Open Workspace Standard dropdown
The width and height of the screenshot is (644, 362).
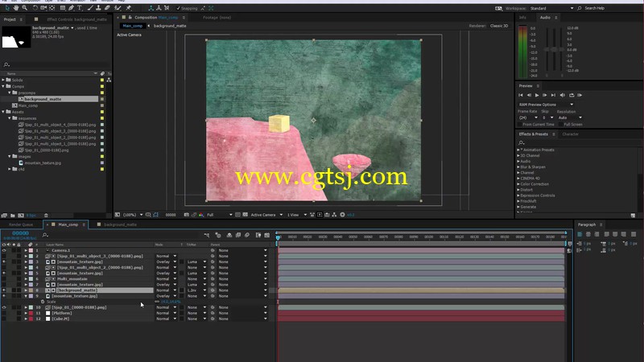(551, 8)
